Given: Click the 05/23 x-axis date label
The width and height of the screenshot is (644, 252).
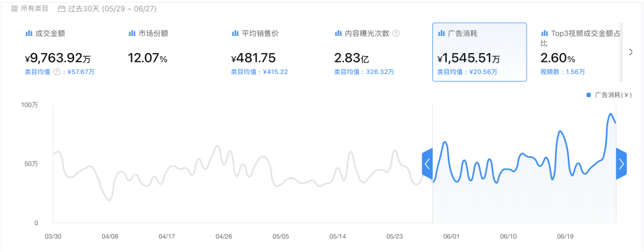Looking at the screenshot, I should pyautogui.click(x=394, y=237).
